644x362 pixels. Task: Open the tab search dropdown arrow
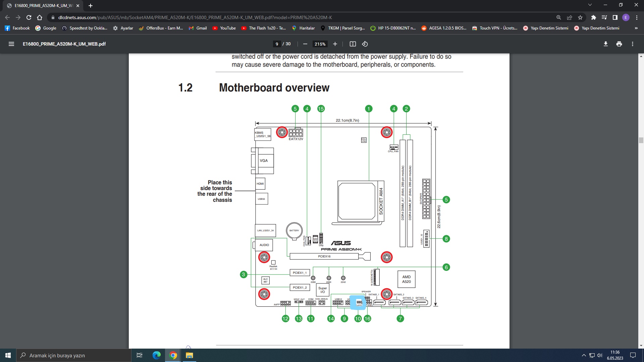click(x=590, y=5)
